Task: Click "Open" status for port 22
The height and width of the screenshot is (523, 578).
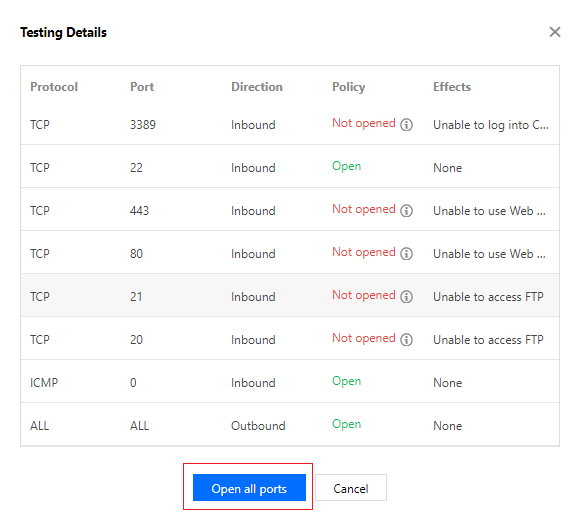Action: [346, 166]
